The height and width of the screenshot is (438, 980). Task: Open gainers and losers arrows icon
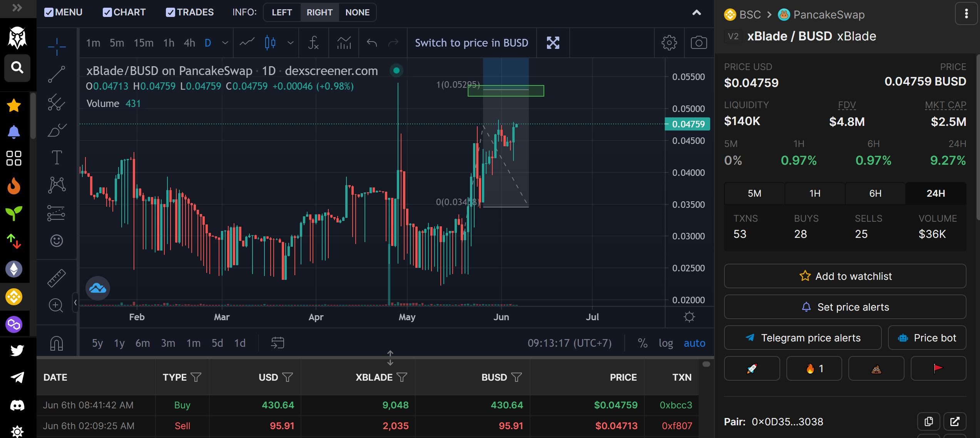pyautogui.click(x=14, y=241)
